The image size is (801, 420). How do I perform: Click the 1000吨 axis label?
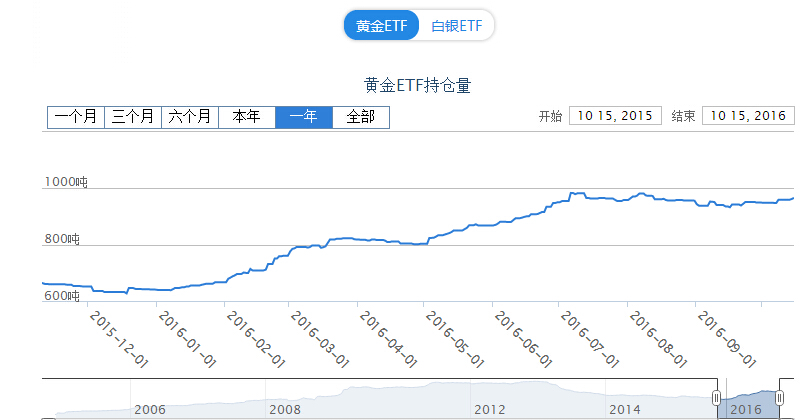tap(66, 182)
